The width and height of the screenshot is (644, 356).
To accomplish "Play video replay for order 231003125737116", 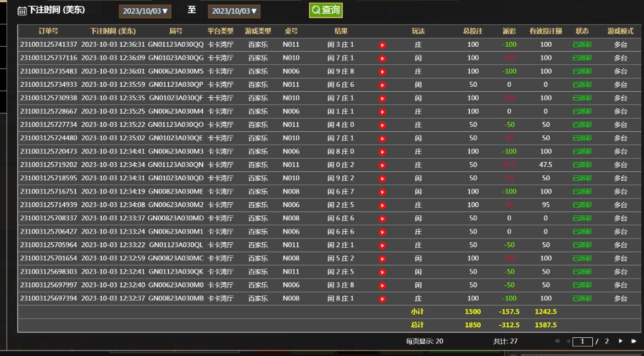I will click(382, 58).
